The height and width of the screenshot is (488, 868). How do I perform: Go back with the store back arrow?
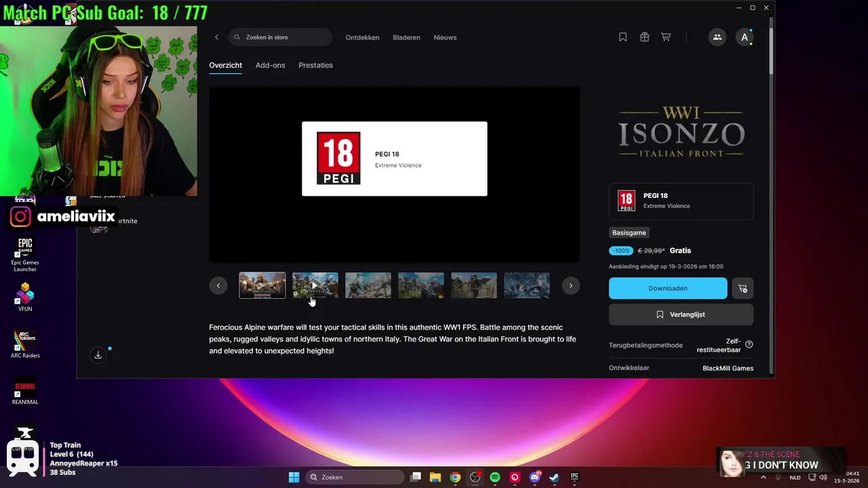[x=216, y=37]
